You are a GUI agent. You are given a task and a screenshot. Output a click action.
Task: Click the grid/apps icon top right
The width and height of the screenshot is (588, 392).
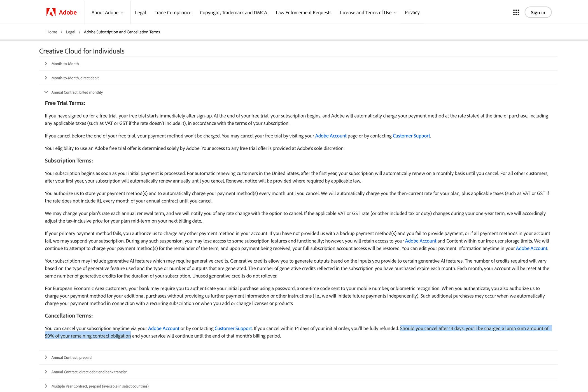(516, 12)
